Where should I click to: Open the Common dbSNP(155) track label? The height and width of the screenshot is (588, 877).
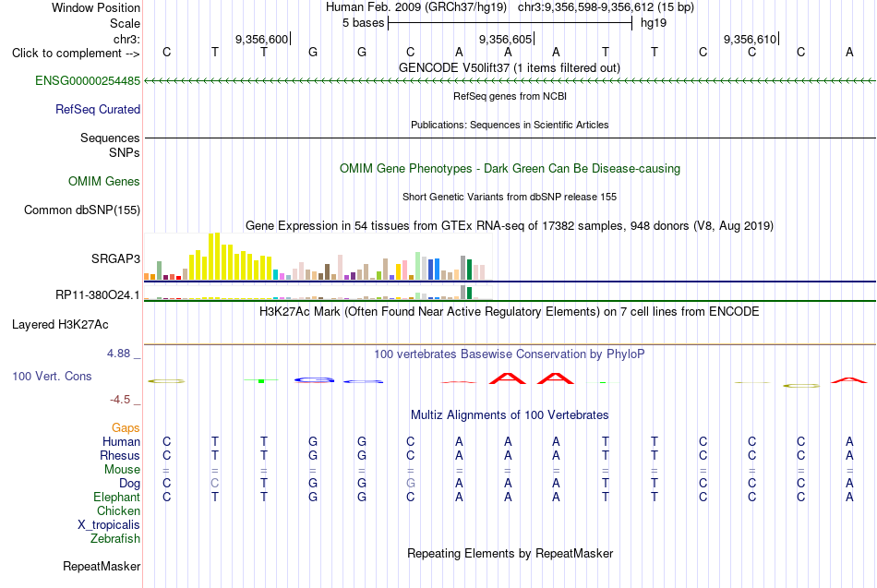coord(81,210)
